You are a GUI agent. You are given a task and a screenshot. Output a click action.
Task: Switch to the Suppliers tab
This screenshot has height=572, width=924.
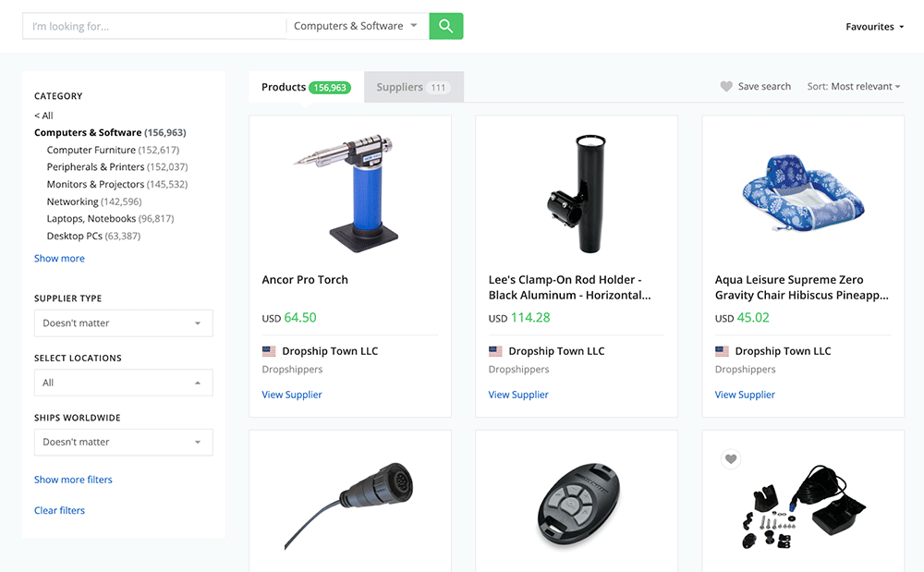[413, 87]
